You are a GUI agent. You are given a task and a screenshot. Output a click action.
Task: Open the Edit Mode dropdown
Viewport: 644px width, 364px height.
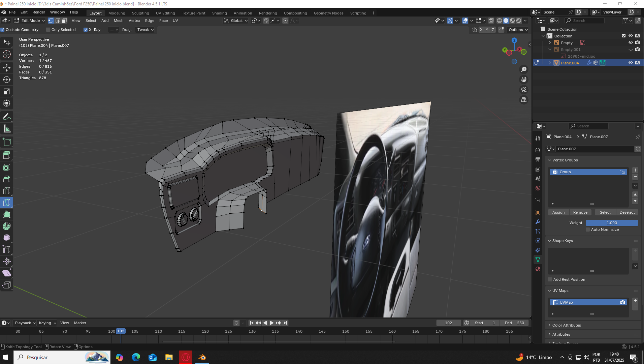[x=30, y=21]
